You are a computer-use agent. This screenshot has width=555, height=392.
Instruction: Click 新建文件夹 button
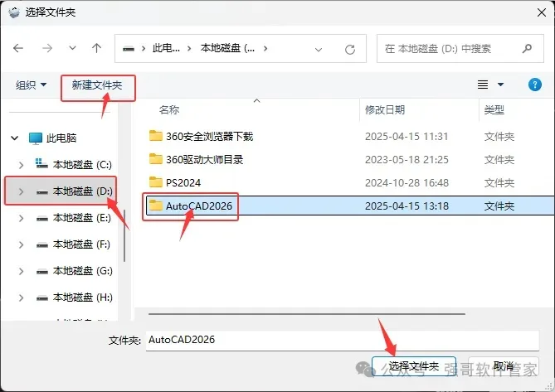click(x=97, y=85)
